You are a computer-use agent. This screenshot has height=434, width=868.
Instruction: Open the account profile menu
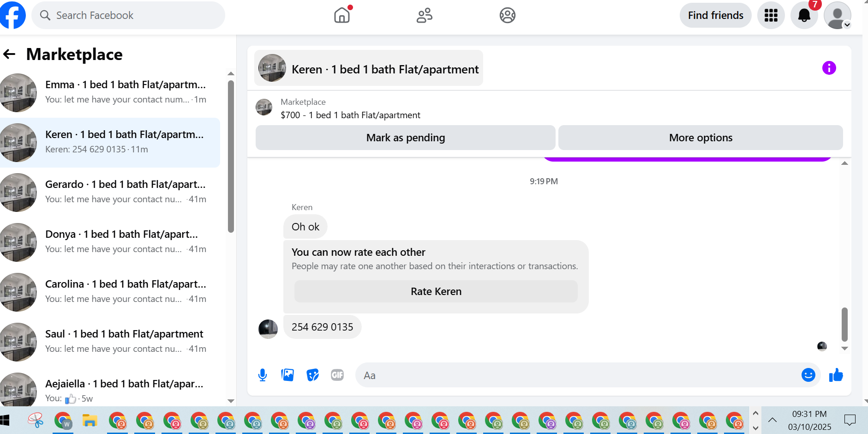click(x=838, y=15)
